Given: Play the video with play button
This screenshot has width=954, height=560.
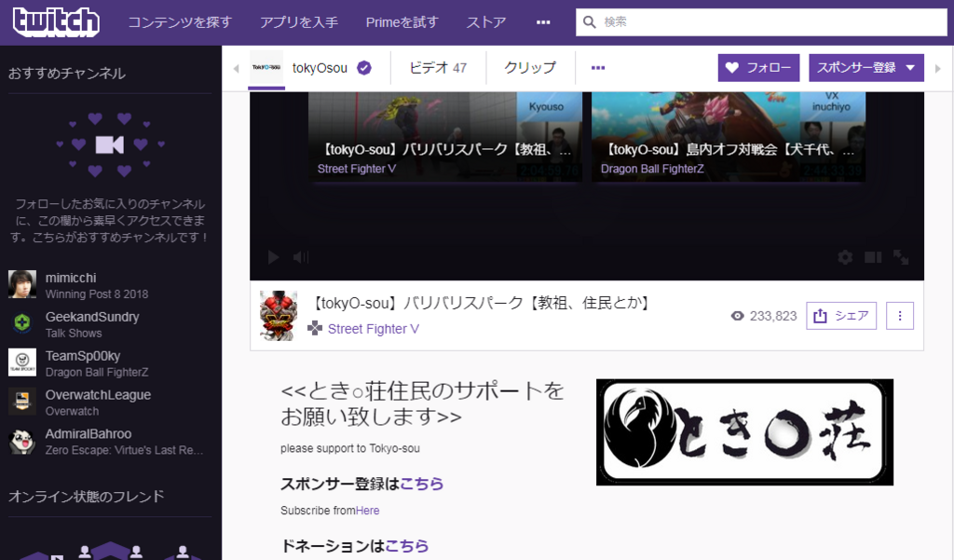Looking at the screenshot, I should tap(273, 257).
